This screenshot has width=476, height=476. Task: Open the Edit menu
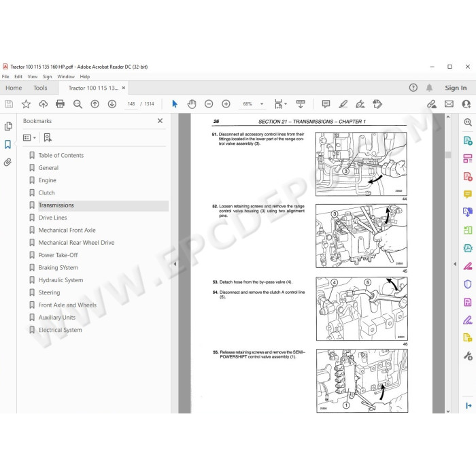(x=18, y=76)
